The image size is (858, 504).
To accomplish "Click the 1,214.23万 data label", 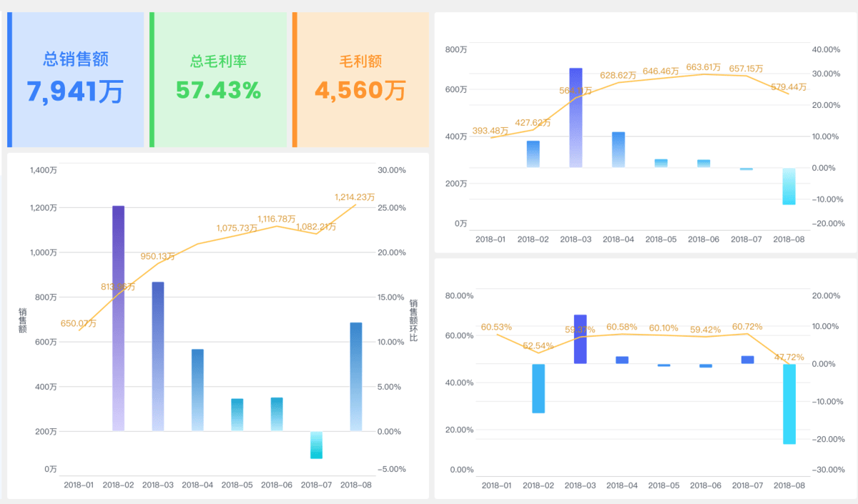I will 355,197.
